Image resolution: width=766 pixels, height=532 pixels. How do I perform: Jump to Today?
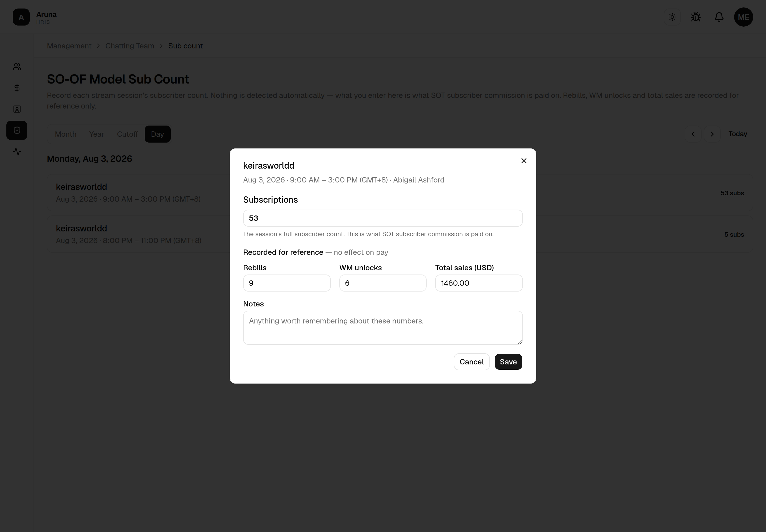click(737, 134)
